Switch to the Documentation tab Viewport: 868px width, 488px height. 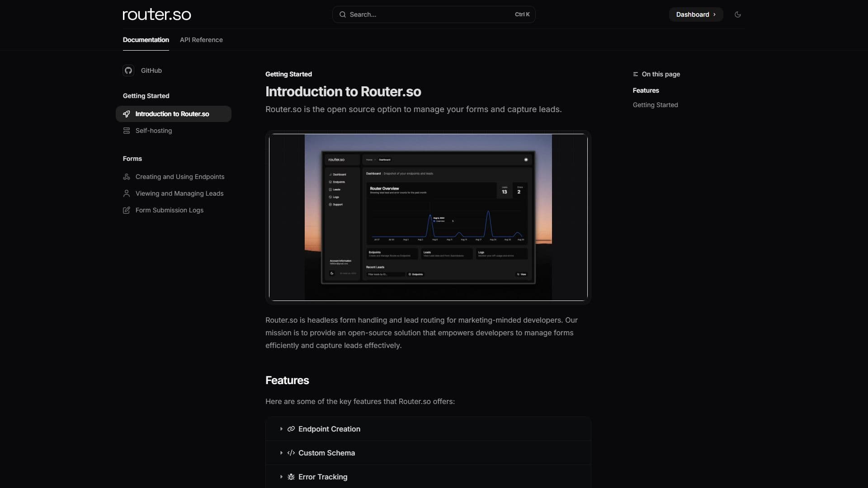[146, 40]
